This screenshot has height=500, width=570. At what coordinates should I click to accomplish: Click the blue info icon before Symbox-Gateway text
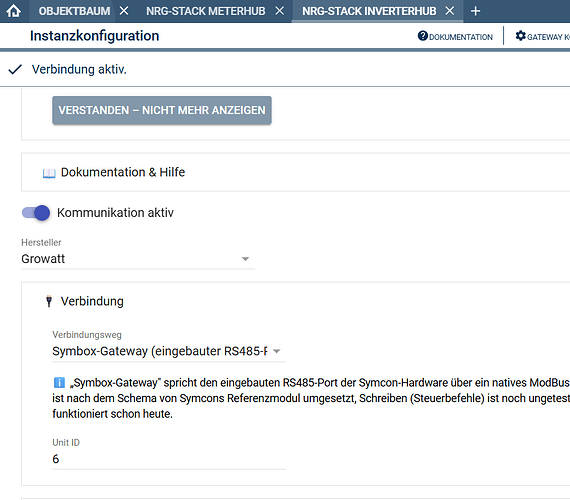point(59,383)
